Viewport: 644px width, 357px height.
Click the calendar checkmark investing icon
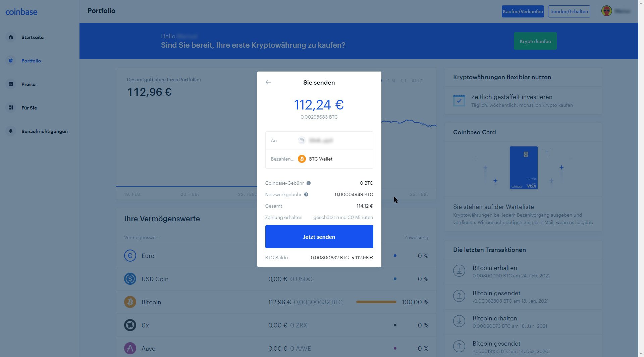(459, 100)
